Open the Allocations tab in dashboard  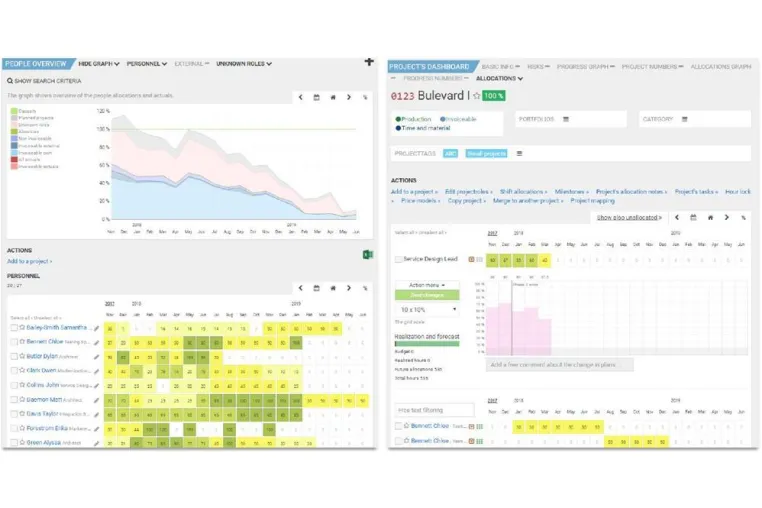(499, 78)
